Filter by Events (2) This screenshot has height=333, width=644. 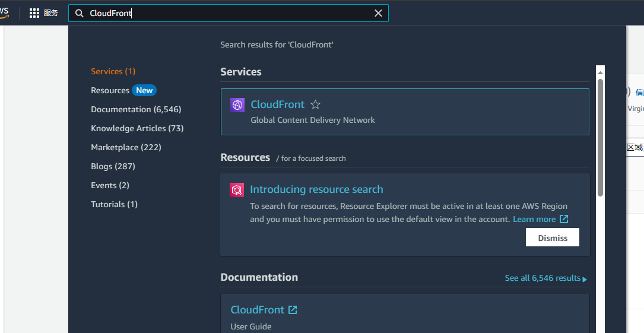pos(110,185)
